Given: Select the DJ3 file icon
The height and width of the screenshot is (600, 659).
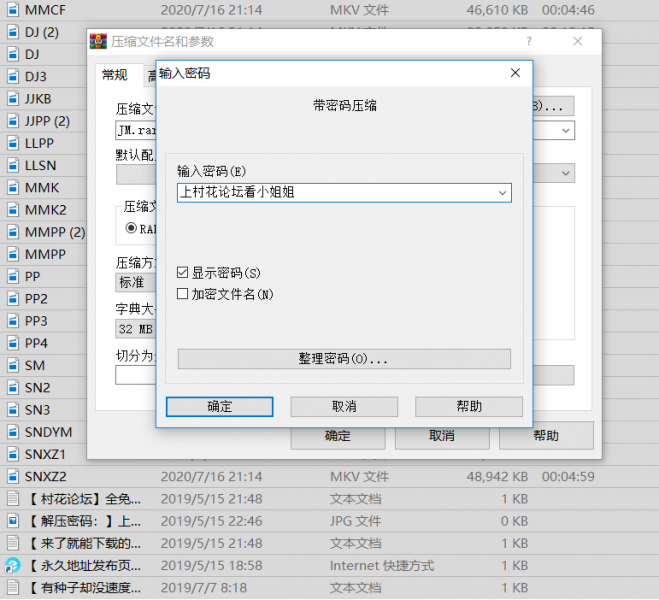Looking at the screenshot, I should (13, 76).
